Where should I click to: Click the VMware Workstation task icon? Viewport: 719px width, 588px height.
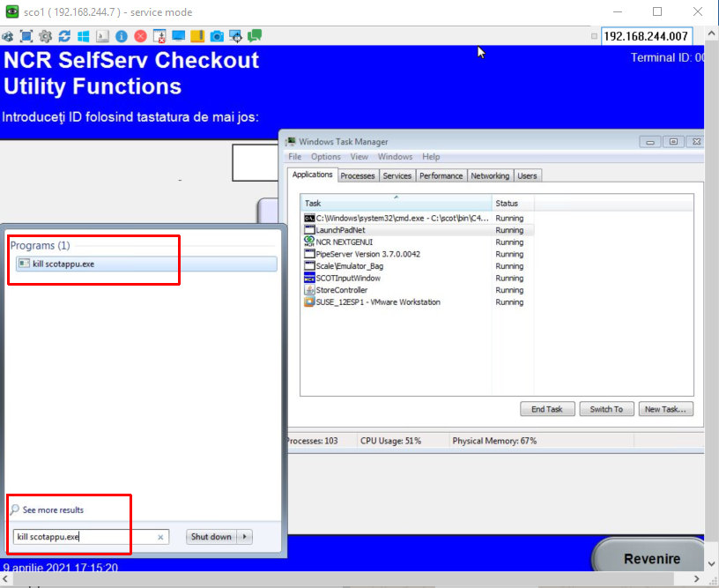[309, 301]
